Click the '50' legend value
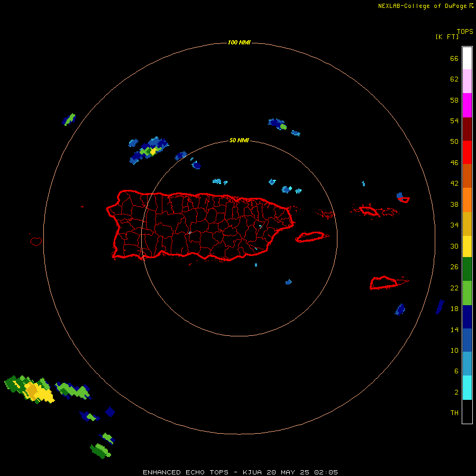 click(454, 142)
